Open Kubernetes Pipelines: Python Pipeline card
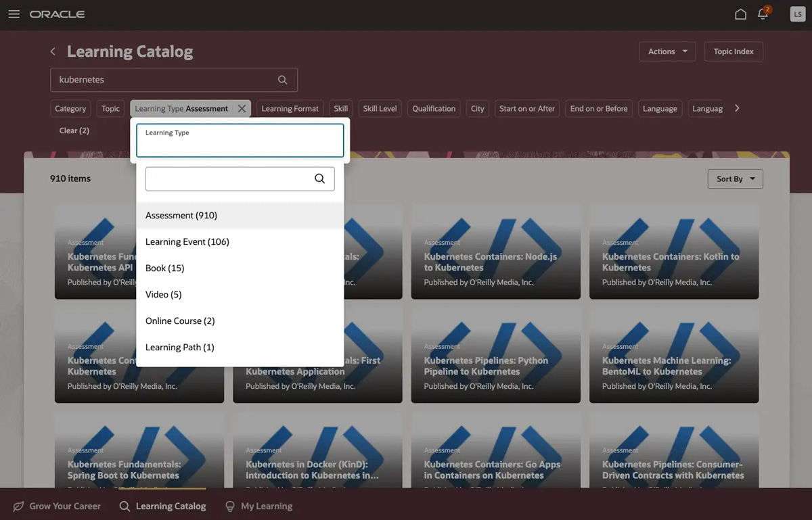This screenshot has height=520, width=812. point(496,356)
